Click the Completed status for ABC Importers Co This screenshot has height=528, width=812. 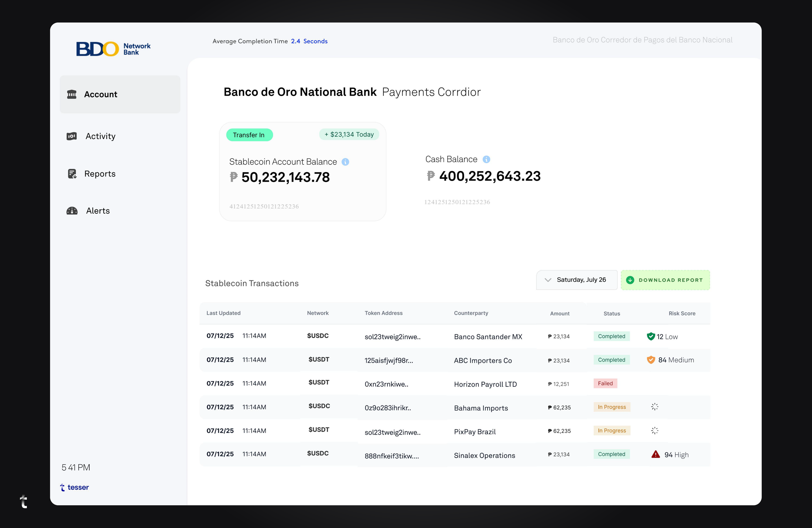click(x=611, y=360)
